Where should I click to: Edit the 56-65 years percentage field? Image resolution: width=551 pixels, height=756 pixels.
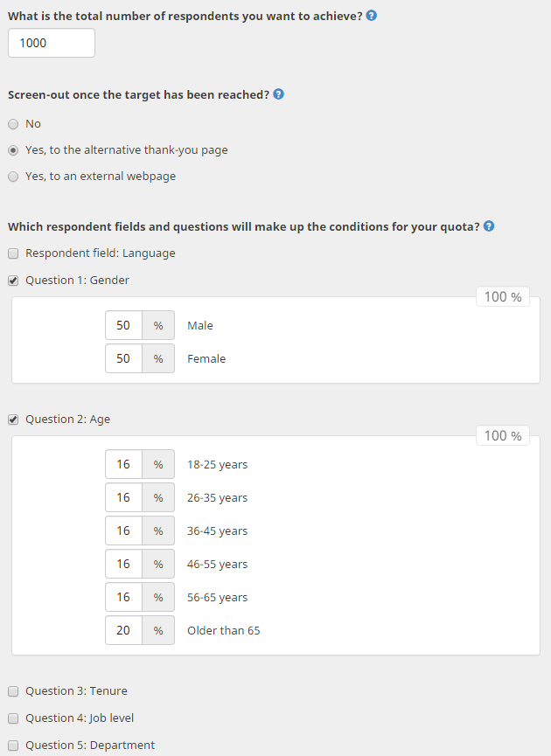123,597
